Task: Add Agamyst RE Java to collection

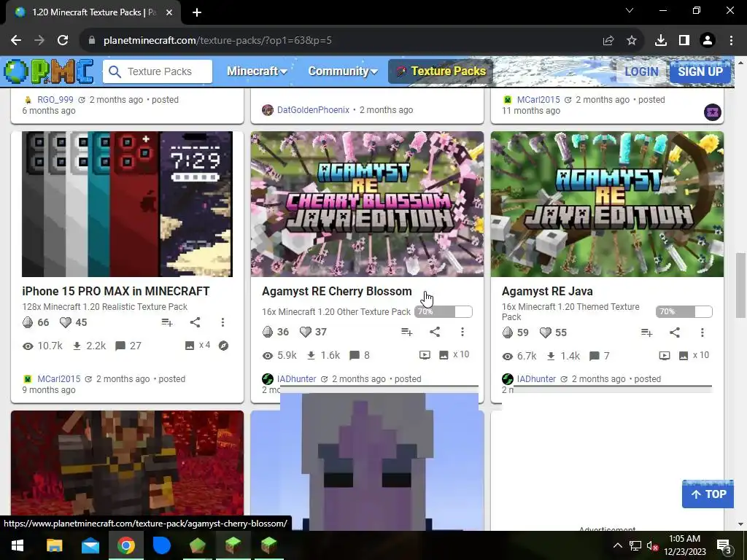Action: pyautogui.click(x=646, y=332)
